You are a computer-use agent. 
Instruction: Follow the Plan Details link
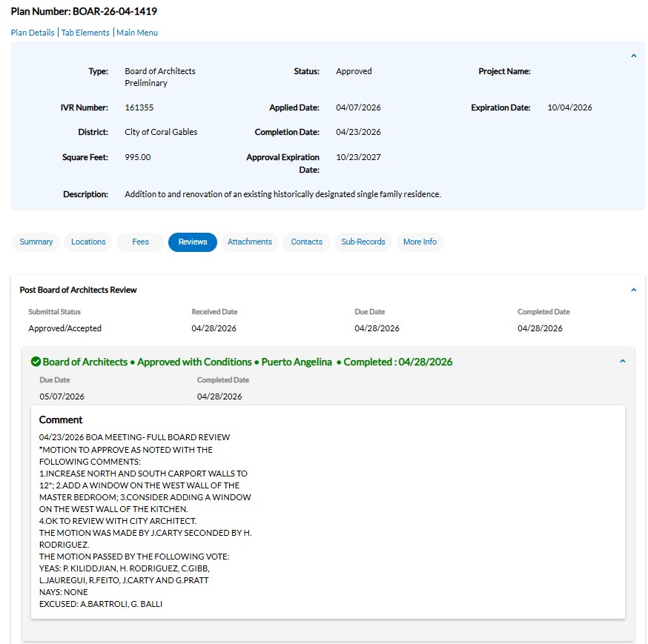pyautogui.click(x=33, y=33)
